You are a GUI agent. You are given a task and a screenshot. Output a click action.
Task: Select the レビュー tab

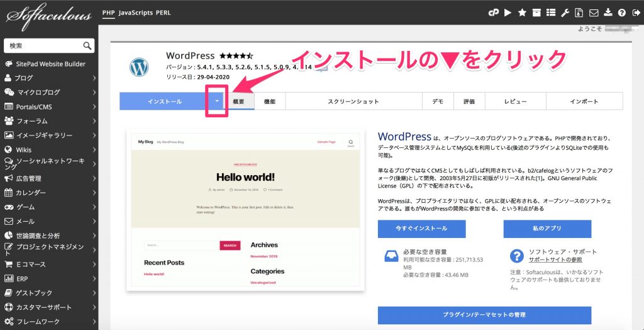coord(514,101)
